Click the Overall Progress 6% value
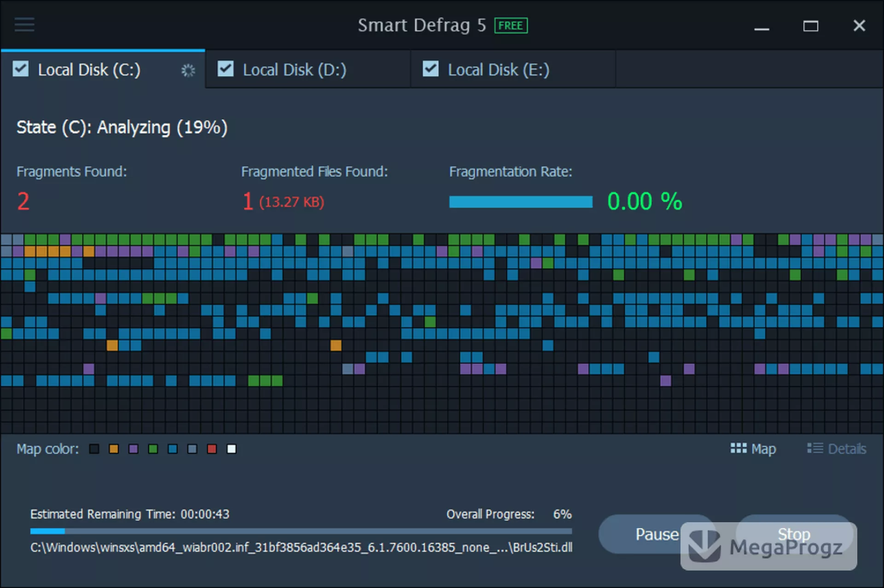This screenshot has width=884, height=588. 562,514
